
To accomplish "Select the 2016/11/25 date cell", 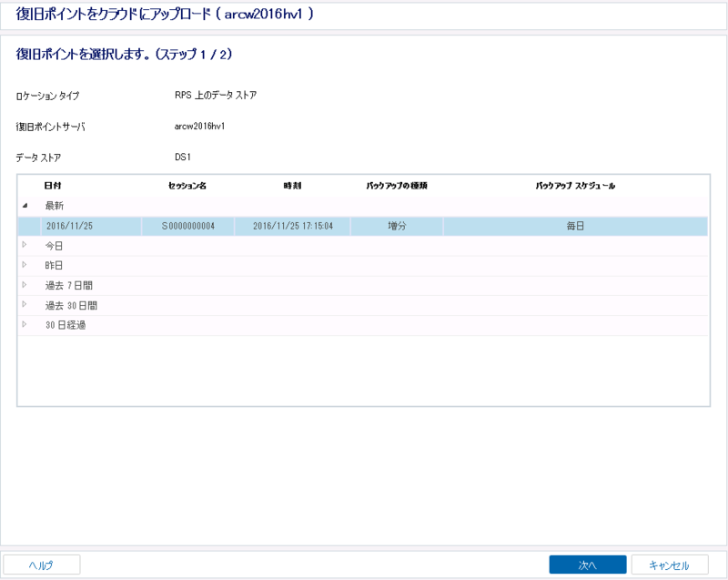I will (x=91, y=226).
